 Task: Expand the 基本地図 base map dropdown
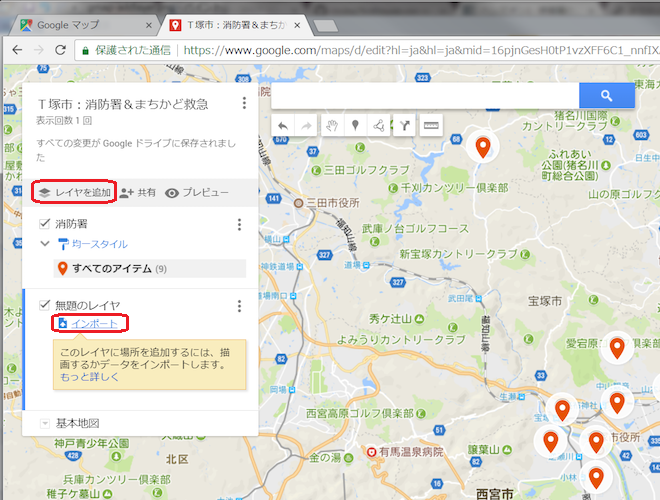click(x=45, y=423)
